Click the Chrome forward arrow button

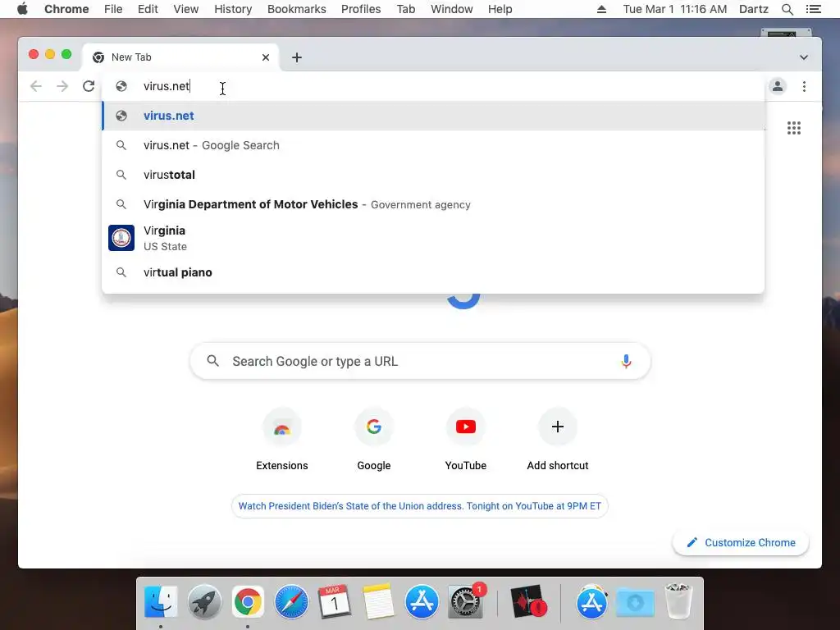click(x=62, y=86)
